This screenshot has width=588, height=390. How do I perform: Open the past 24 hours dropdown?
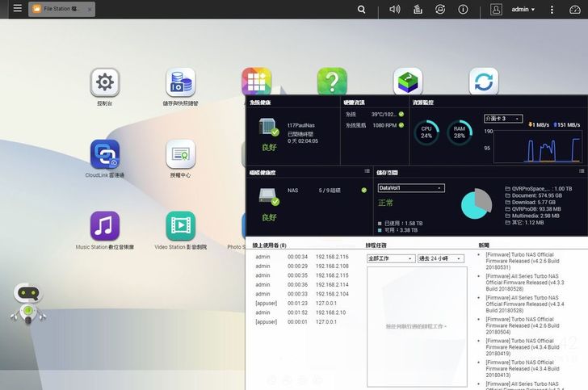pyautogui.click(x=441, y=258)
